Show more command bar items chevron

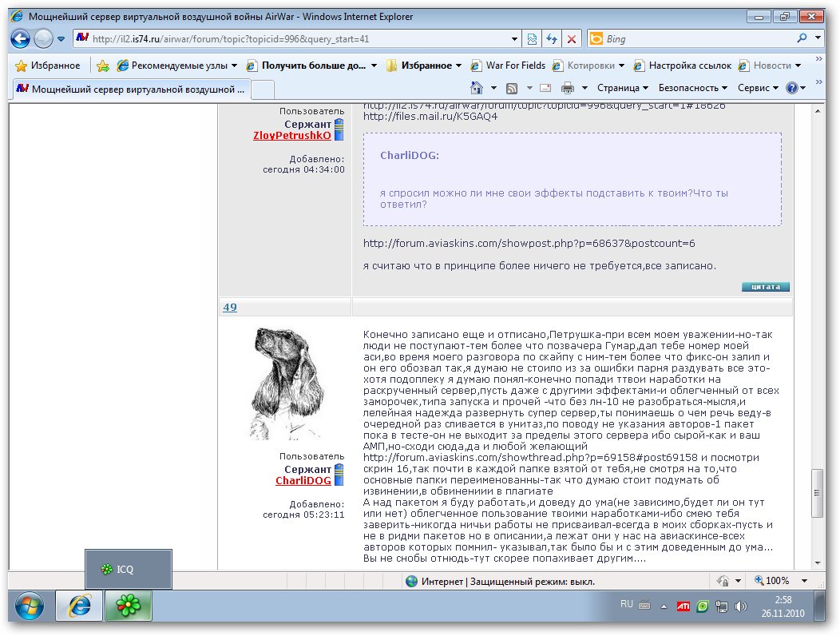(x=818, y=82)
